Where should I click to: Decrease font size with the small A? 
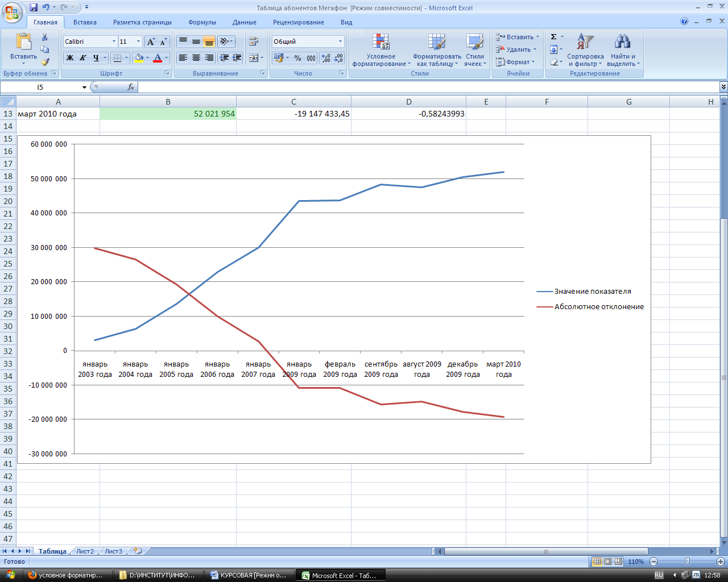coord(163,41)
